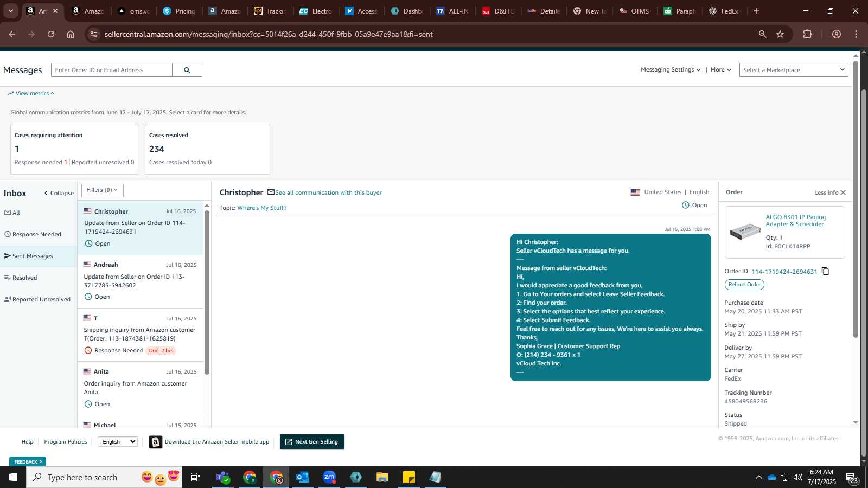This screenshot has height=488, width=868.
Task: Reload the page with browser refresh icon
Action: point(51,34)
